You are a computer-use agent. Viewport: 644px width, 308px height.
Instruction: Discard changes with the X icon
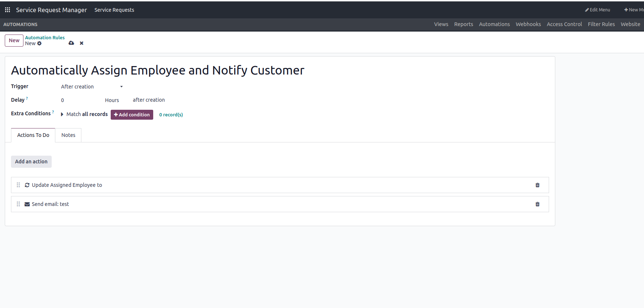(x=82, y=43)
